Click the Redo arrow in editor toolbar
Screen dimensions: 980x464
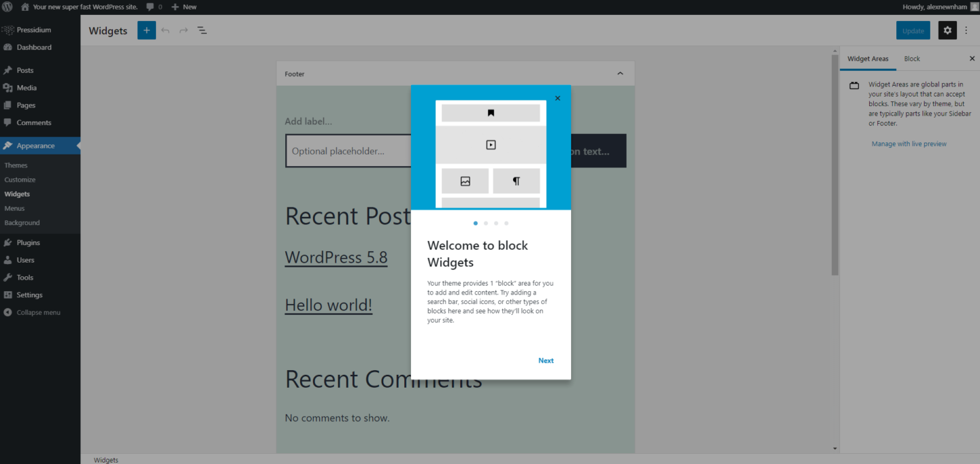[184, 31]
